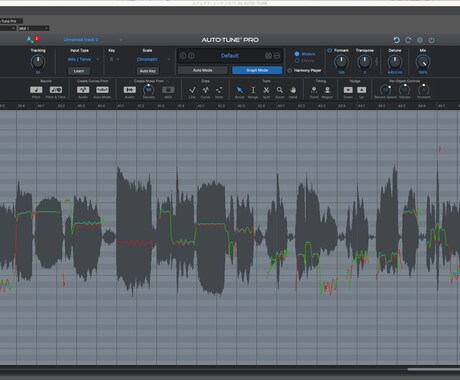Viewport: 460px width, 380px height.
Task: Toggle the Formant enable button
Action: pyautogui.click(x=330, y=50)
